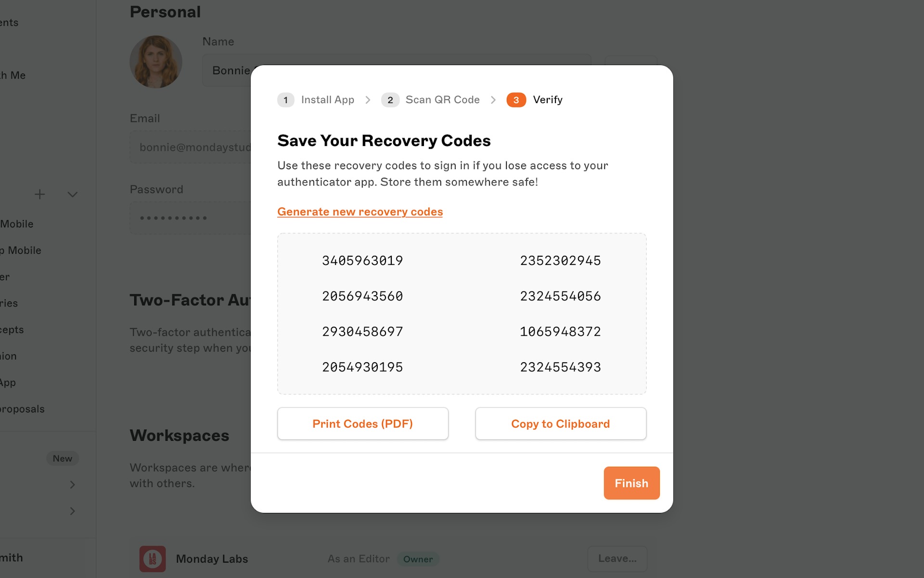Select the Owner role dropdown

tap(417, 559)
